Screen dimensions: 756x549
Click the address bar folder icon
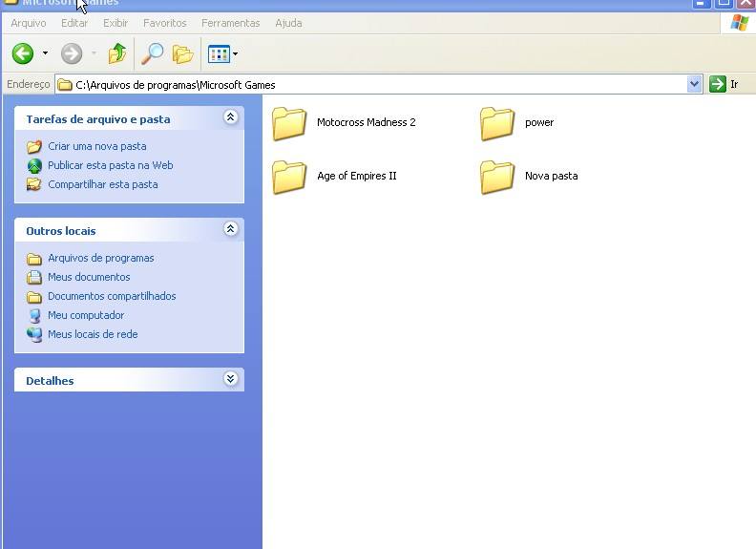point(65,85)
